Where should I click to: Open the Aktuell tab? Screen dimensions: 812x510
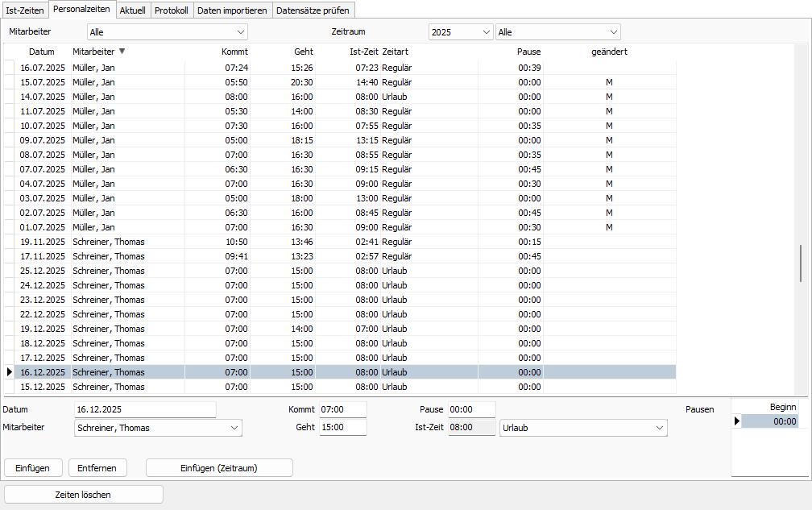coord(132,10)
